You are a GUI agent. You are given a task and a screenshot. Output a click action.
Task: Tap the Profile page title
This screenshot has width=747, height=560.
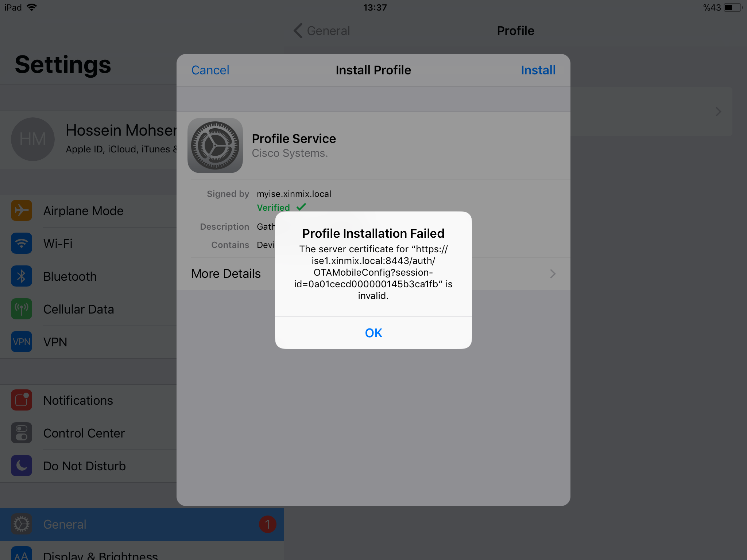point(516,31)
